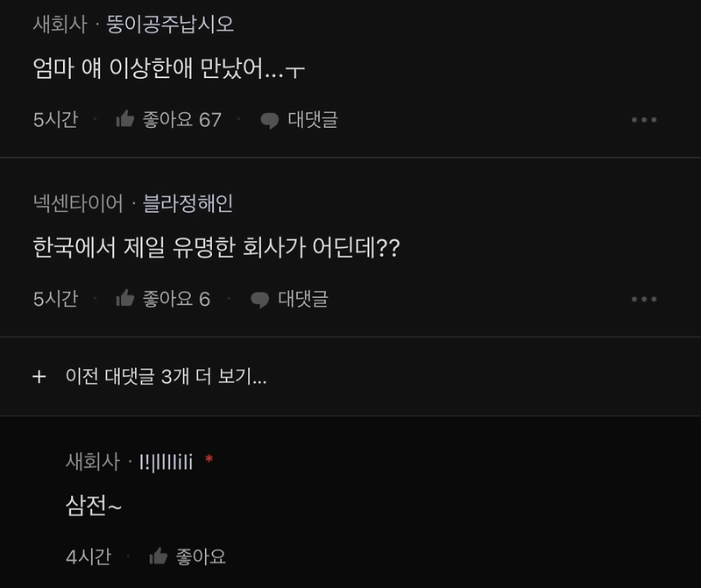This screenshot has width=701, height=588.
Task: Click plus icon to load previous replies
Action: coord(39,377)
